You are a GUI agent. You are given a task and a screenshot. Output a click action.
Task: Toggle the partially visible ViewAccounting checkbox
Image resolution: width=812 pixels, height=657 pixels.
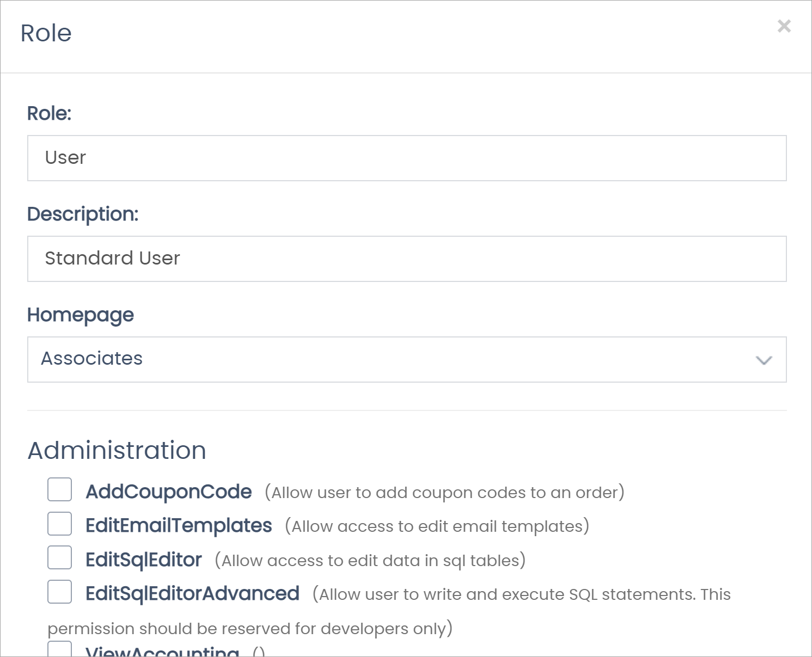(x=59, y=649)
